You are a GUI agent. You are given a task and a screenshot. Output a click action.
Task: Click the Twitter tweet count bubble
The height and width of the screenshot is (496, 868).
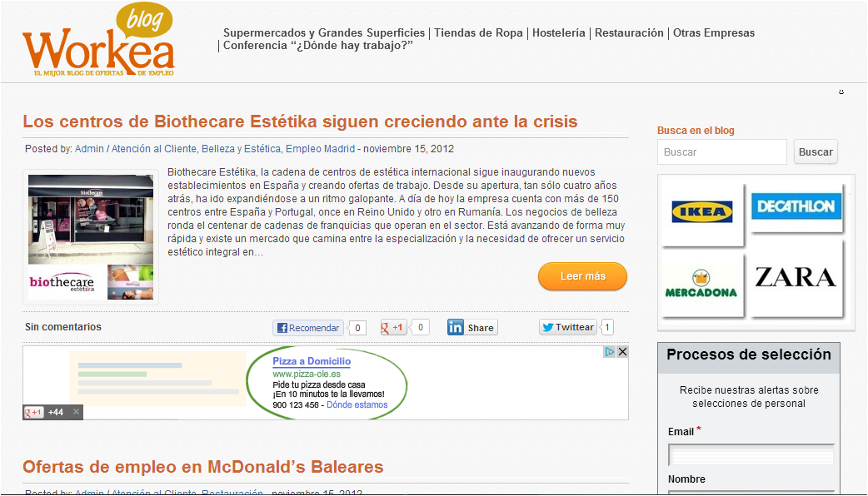point(606,327)
